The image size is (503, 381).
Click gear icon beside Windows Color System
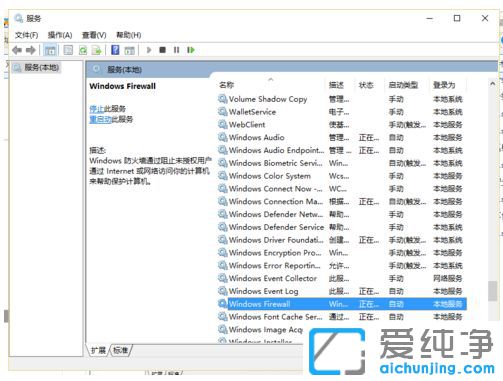coord(222,176)
